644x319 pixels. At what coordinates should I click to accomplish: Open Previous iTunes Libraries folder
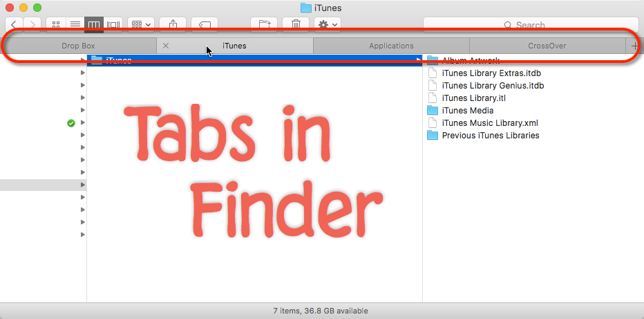point(491,135)
